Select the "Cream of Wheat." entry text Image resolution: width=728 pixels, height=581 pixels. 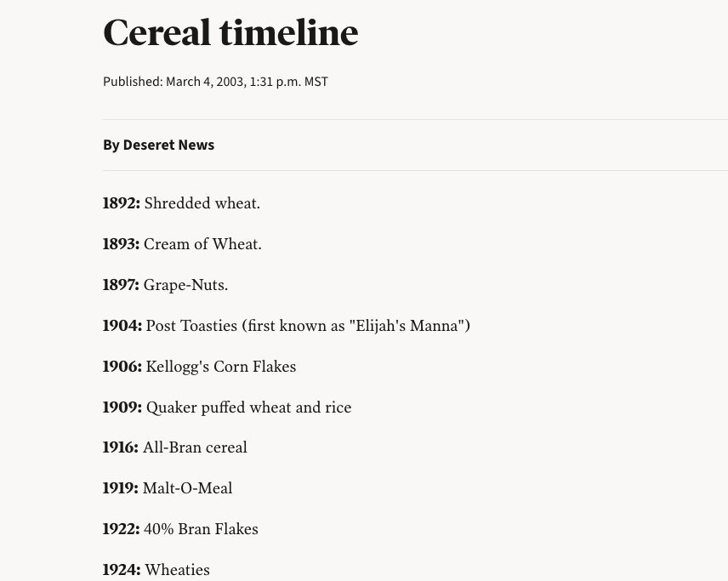tap(202, 244)
